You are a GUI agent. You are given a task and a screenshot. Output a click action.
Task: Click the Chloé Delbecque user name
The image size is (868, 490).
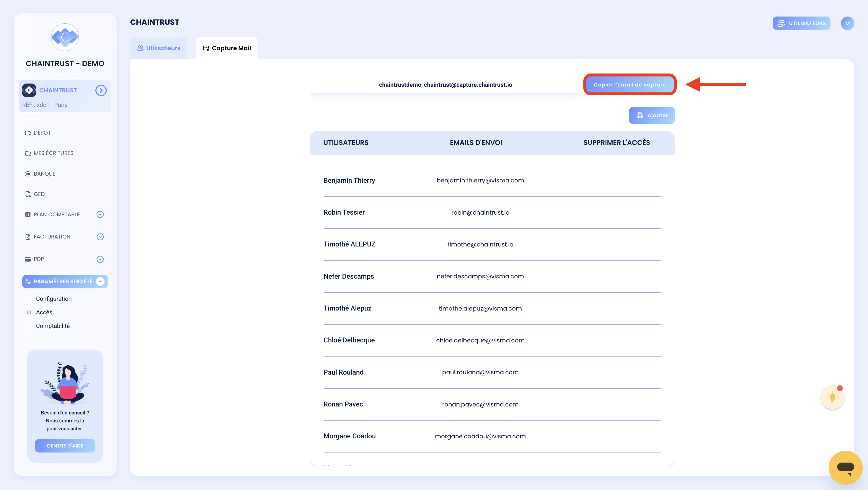click(x=349, y=340)
